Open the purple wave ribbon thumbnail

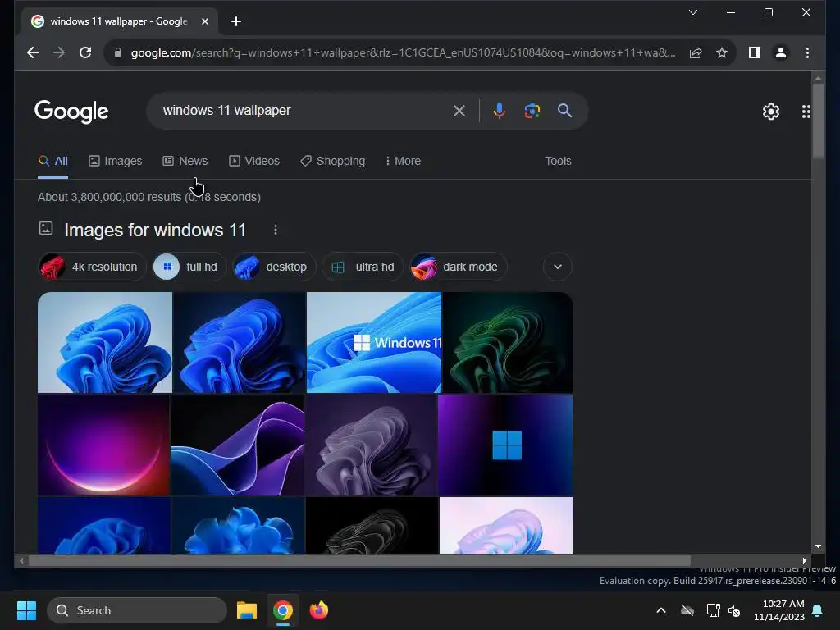point(237,445)
